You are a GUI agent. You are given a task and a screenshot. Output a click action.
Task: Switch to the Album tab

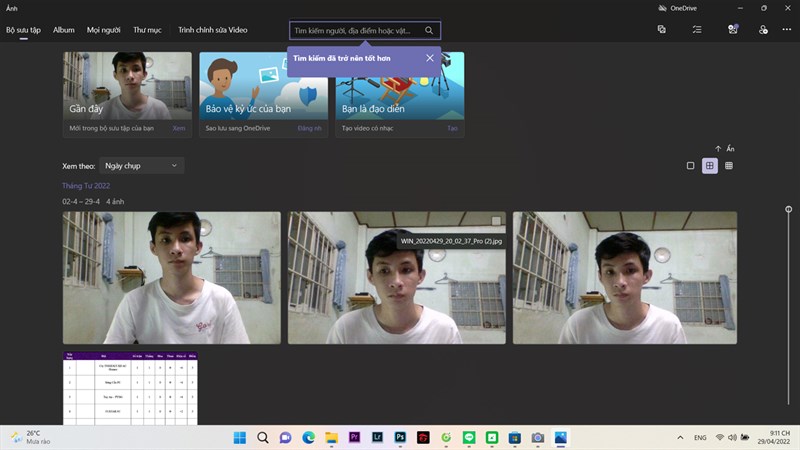[64, 30]
